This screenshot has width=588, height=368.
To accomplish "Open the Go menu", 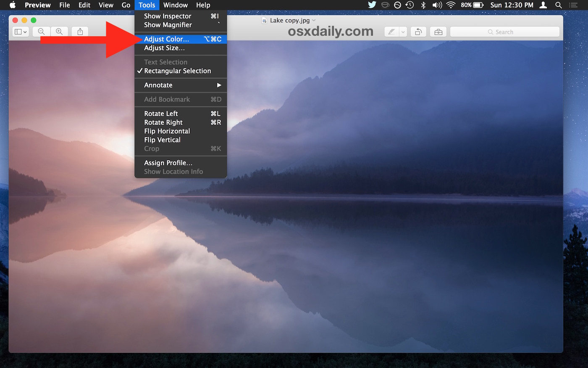I will [126, 5].
